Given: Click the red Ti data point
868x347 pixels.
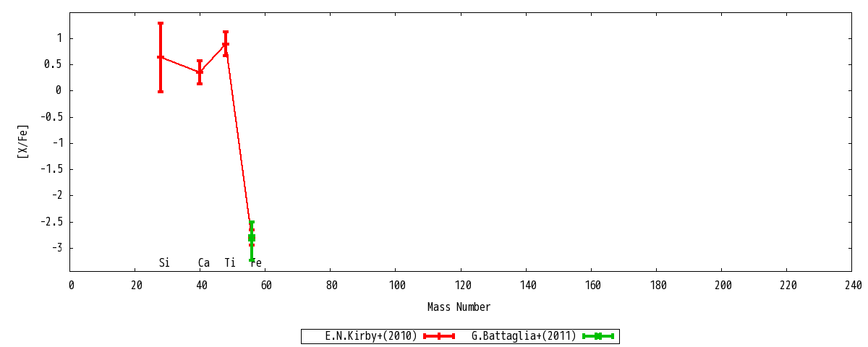Looking at the screenshot, I should [226, 44].
